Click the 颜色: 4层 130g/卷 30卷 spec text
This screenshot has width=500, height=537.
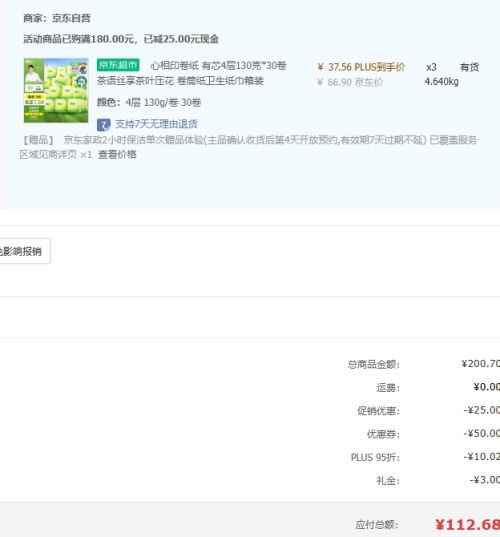[149, 102]
